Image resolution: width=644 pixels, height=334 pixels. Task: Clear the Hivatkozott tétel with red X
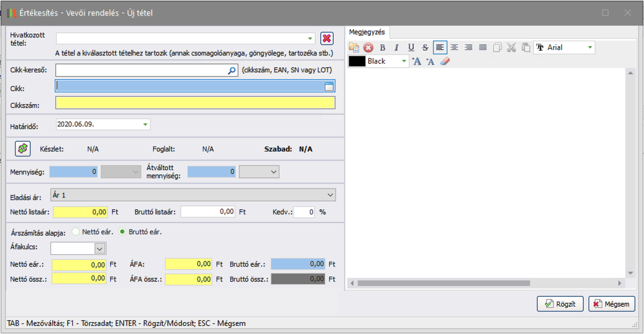click(327, 39)
